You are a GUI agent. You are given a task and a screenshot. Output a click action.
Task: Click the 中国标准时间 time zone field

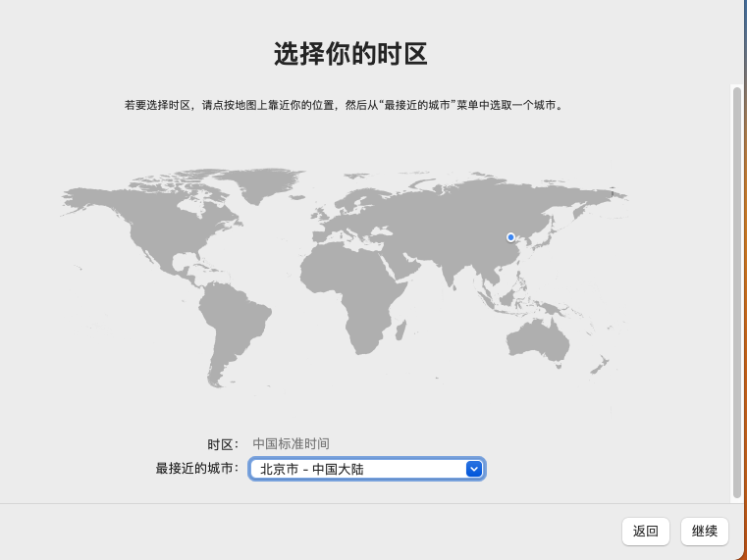click(292, 444)
